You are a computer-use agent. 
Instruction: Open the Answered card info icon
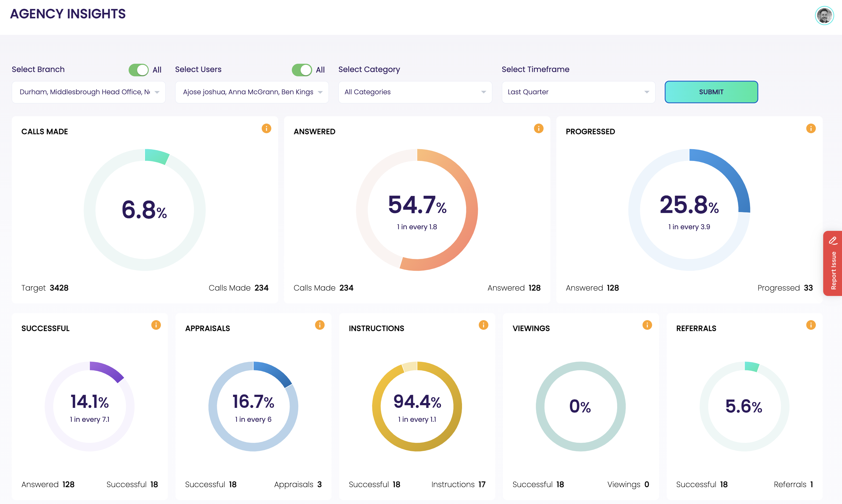pyautogui.click(x=539, y=128)
